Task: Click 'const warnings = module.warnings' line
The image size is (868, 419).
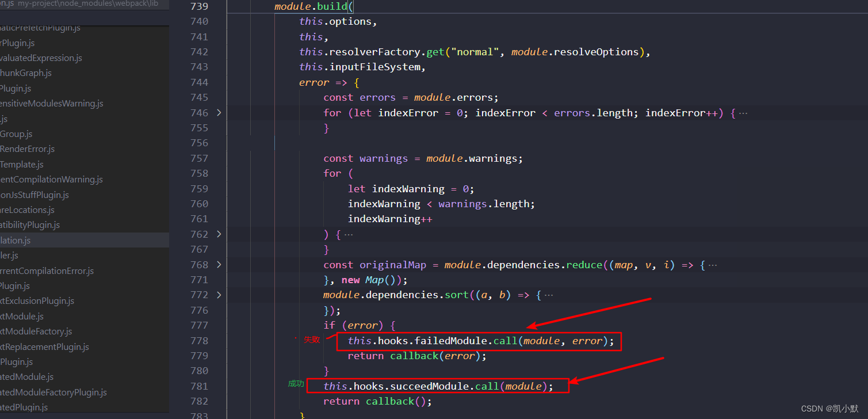Action: (423, 158)
